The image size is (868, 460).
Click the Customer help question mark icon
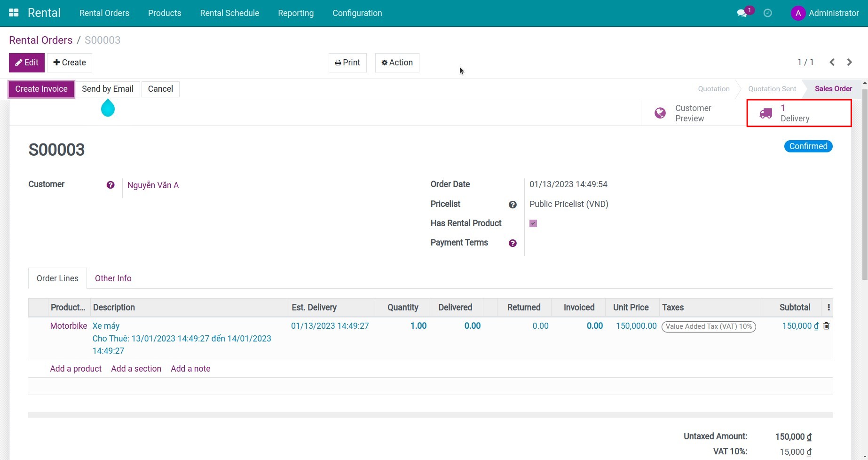tap(110, 185)
